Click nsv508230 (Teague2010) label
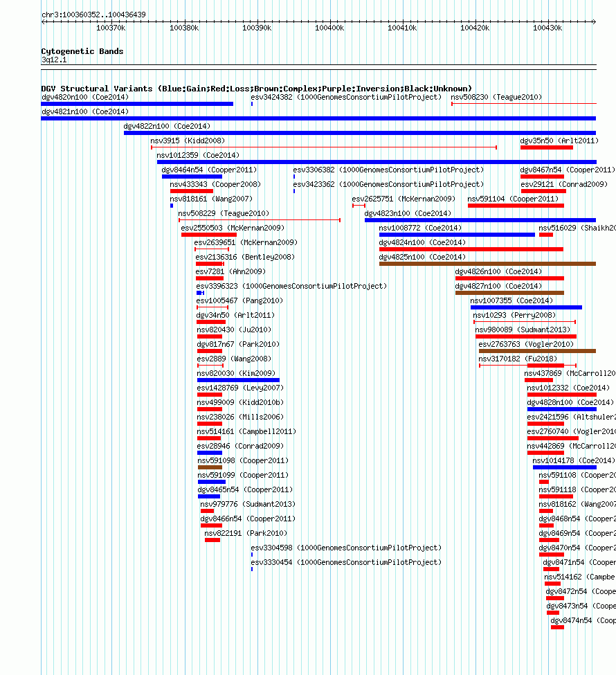This screenshot has width=616, height=675. pyautogui.click(x=496, y=98)
